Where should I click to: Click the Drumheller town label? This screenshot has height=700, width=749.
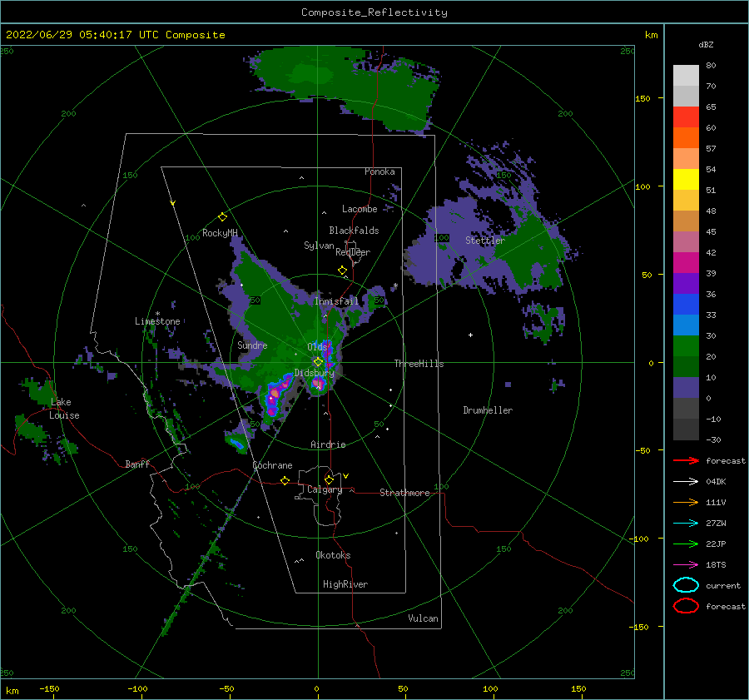click(x=488, y=410)
